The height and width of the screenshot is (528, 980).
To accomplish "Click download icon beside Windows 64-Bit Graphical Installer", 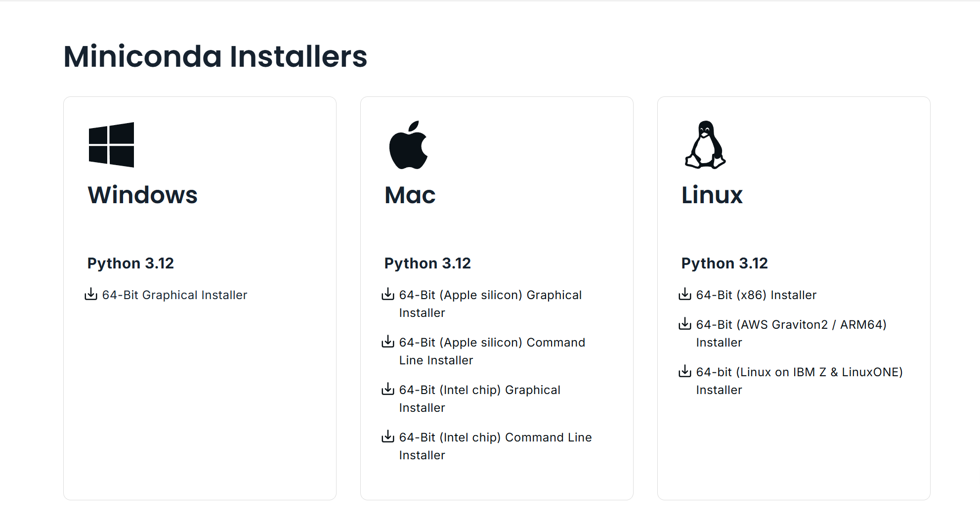I will (91, 294).
